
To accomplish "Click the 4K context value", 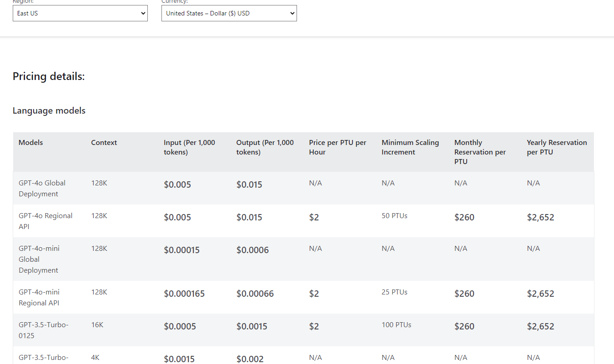I will coord(95,357).
